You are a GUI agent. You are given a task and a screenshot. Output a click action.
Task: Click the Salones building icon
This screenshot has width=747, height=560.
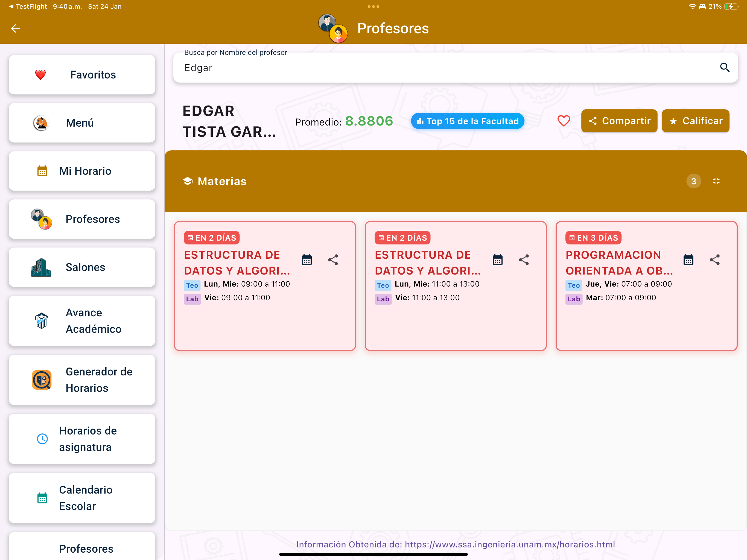(x=41, y=267)
